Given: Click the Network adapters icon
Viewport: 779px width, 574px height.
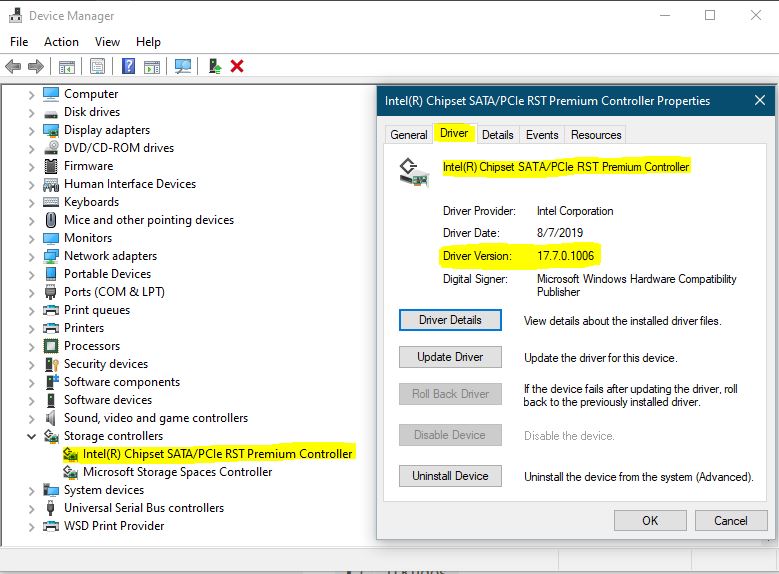Looking at the screenshot, I should pyautogui.click(x=51, y=256).
